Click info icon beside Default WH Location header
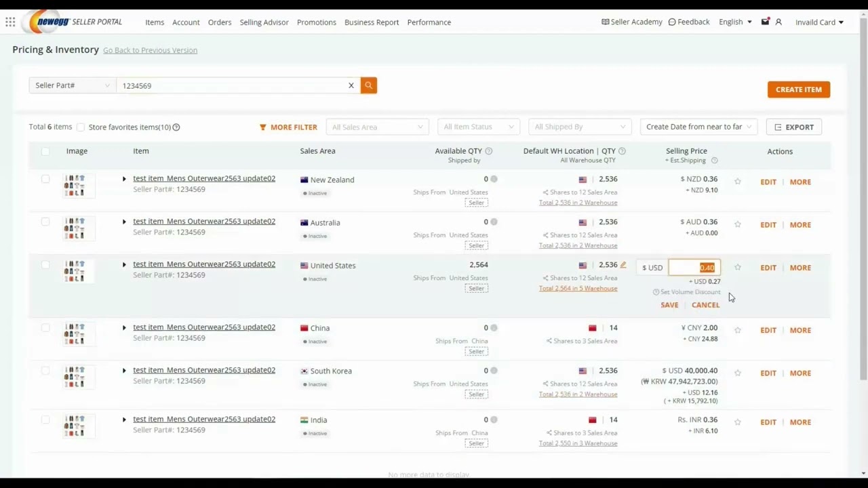Screen dimensions: 868x488 click(622, 151)
